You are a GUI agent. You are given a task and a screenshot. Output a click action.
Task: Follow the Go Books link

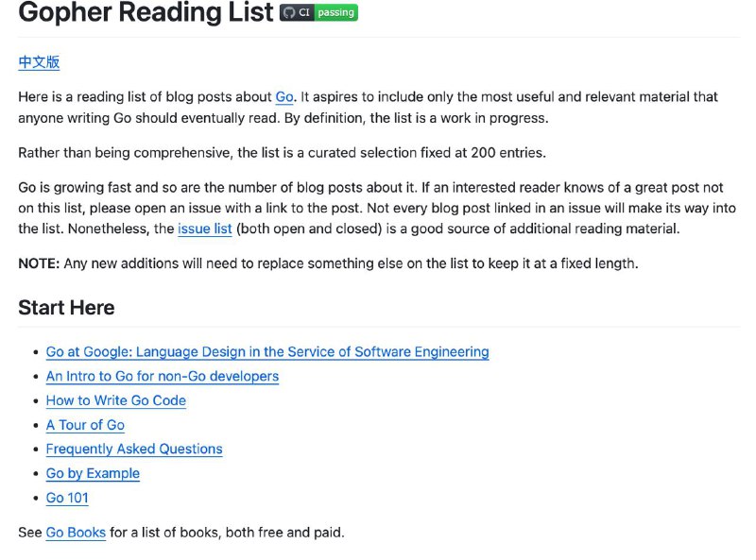[76, 533]
